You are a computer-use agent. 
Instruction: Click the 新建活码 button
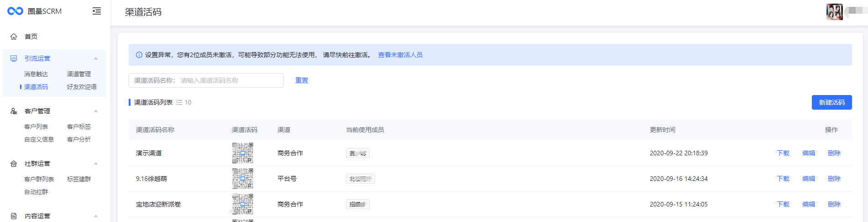point(831,102)
